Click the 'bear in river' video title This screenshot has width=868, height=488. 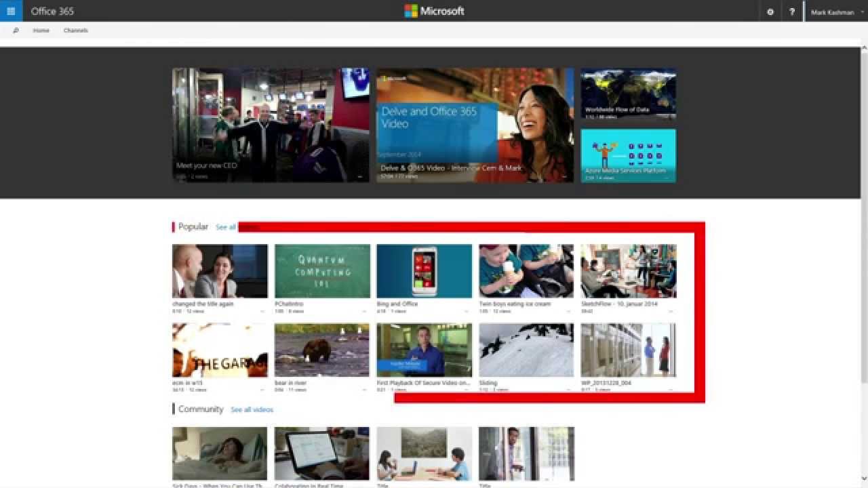(x=291, y=383)
